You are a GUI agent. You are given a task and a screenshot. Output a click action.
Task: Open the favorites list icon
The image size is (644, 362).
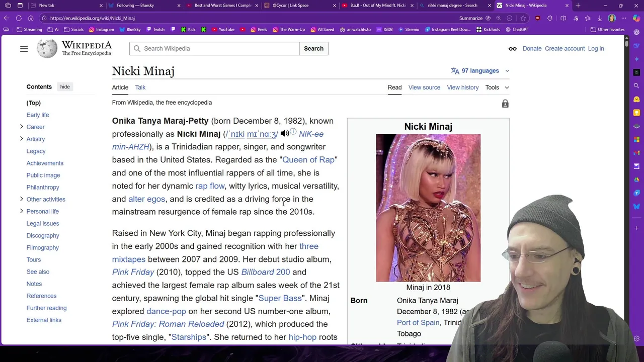tap(588, 18)
